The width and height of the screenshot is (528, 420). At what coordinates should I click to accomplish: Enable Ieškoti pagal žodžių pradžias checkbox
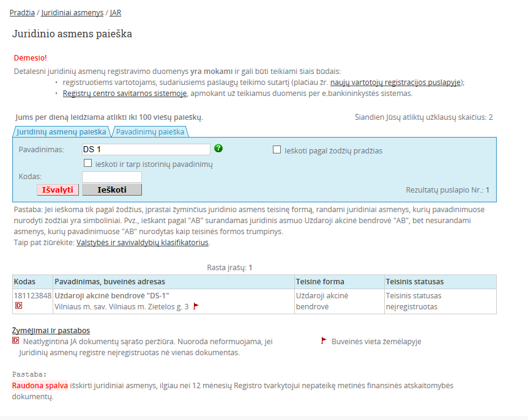click(277, 149)
